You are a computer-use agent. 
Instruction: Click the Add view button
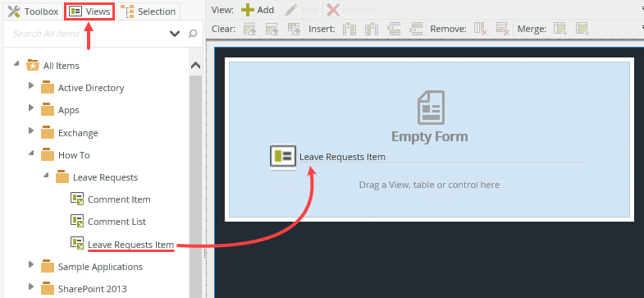258,10
